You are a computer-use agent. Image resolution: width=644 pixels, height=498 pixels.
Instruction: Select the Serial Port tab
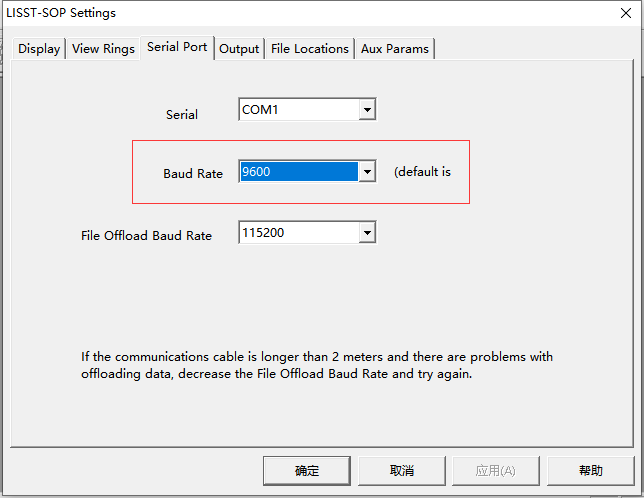pos(177,47)
